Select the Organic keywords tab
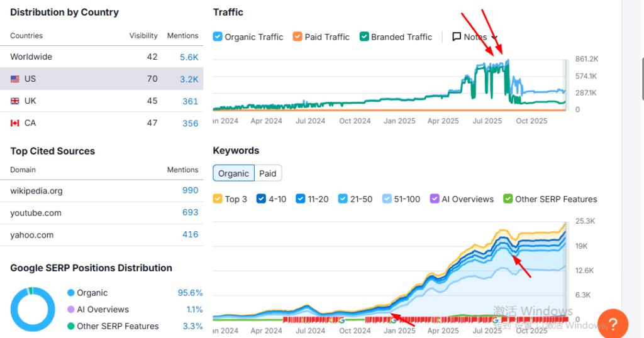The image size is (644, 338). click(233, 173)
